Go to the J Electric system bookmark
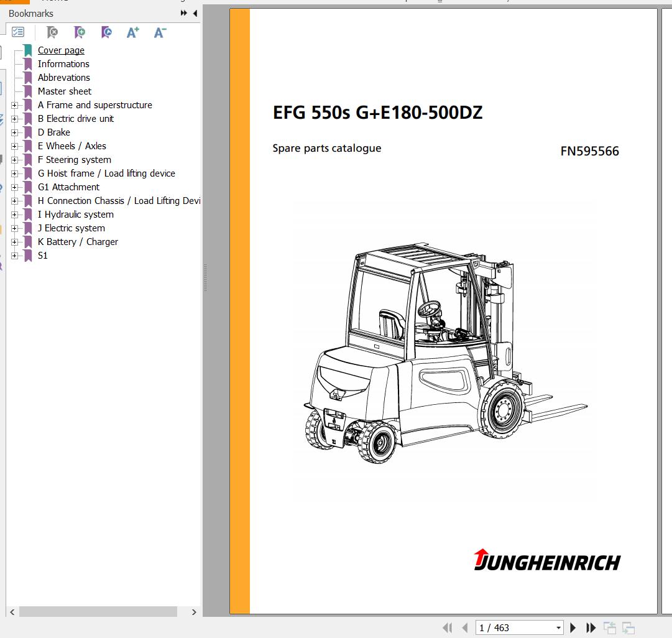The image size is (672, 638). point(71,228)
